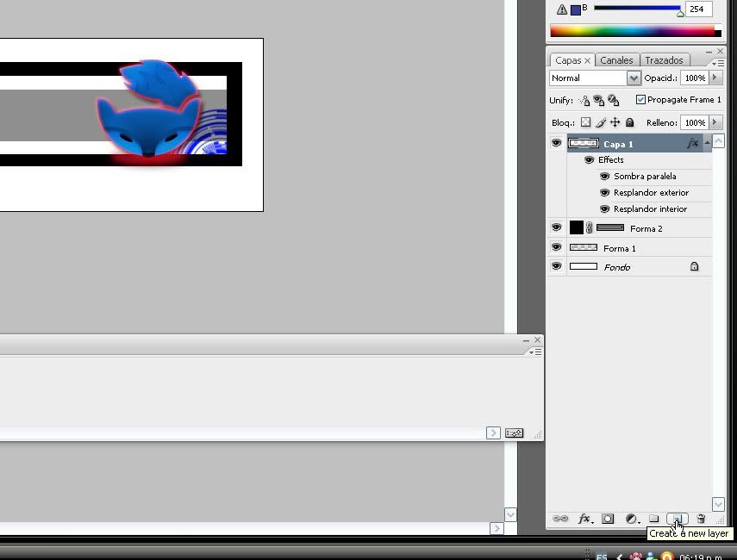
Task: Open the Relleno slider arrow
Action: point(715,122)
